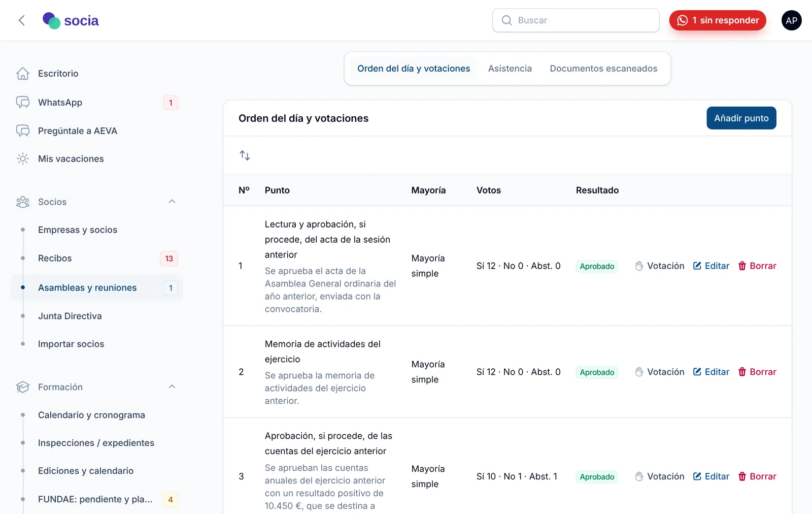Open the Documentos escaneados tab
812x514 pixels.
point(603,69)
